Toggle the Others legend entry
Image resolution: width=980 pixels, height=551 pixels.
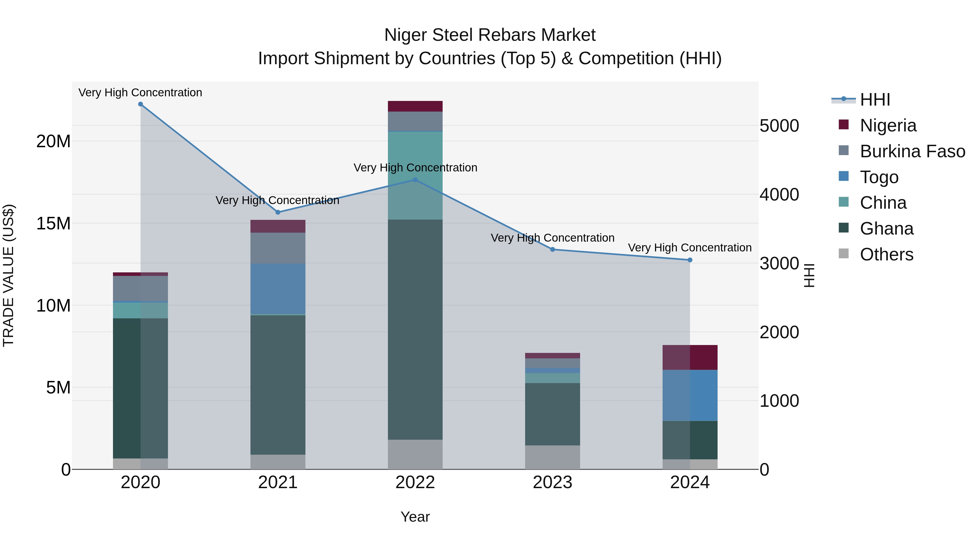(x=876, y=254)
